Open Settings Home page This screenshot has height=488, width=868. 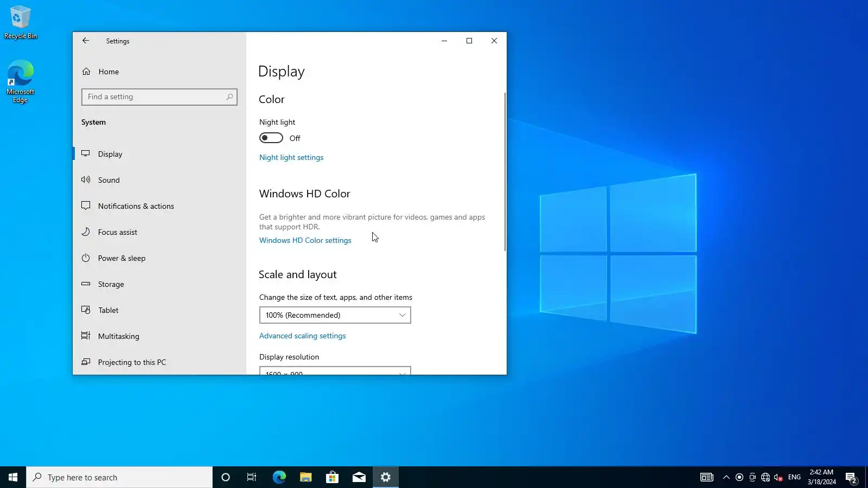pos(108,72)
